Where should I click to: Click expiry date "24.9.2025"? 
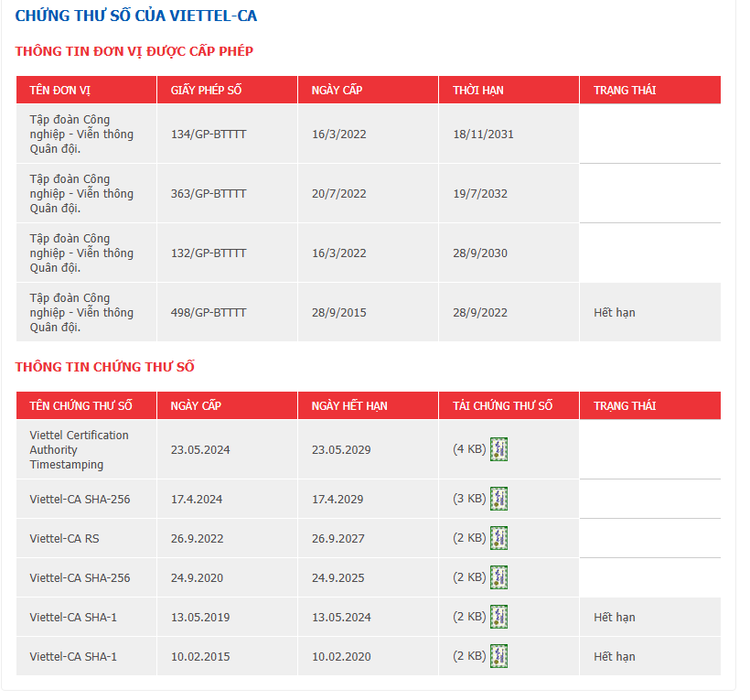tap(338, 577)
